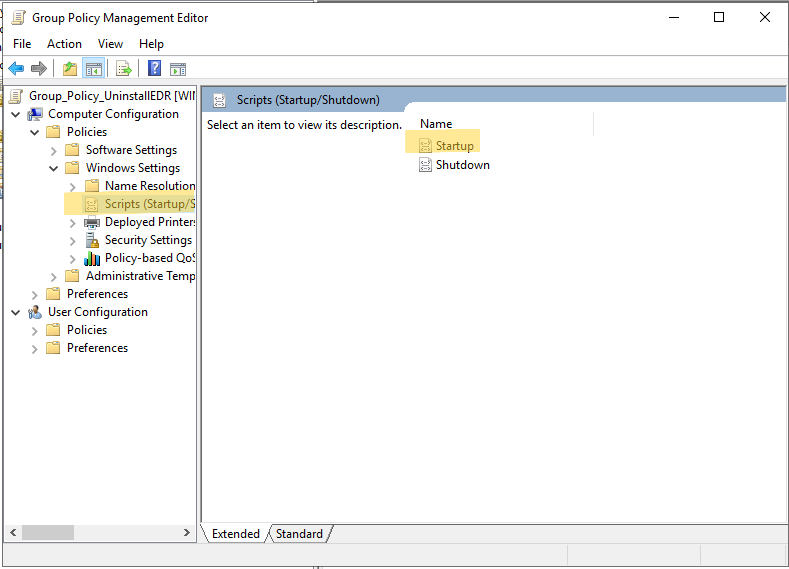Open the File menu

pos(22,44)
